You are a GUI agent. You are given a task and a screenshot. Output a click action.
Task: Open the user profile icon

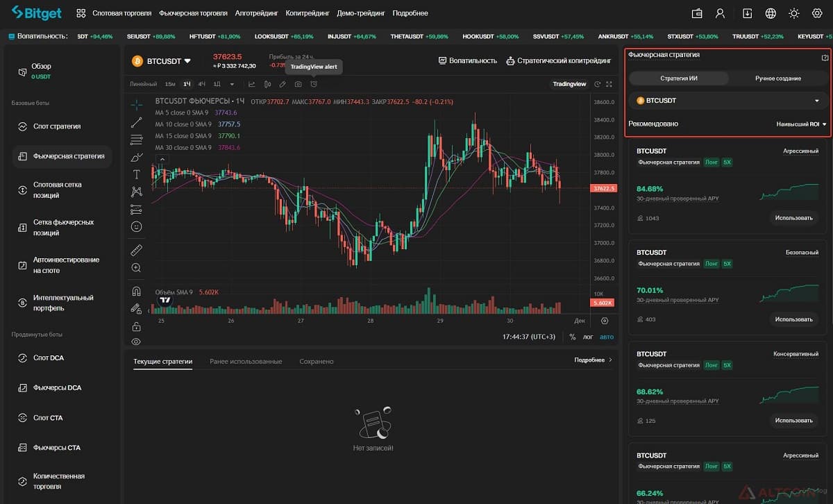pyautogui.click(x=721, y=13)
